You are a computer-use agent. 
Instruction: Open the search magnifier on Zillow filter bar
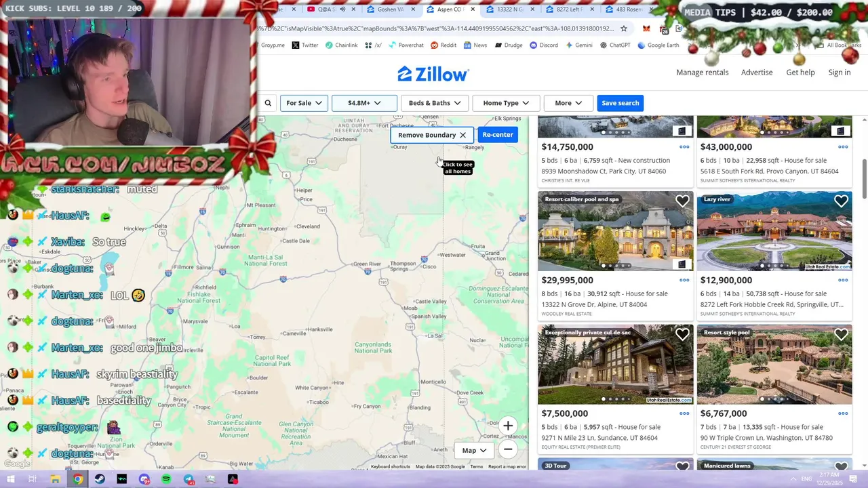point(268,103)
